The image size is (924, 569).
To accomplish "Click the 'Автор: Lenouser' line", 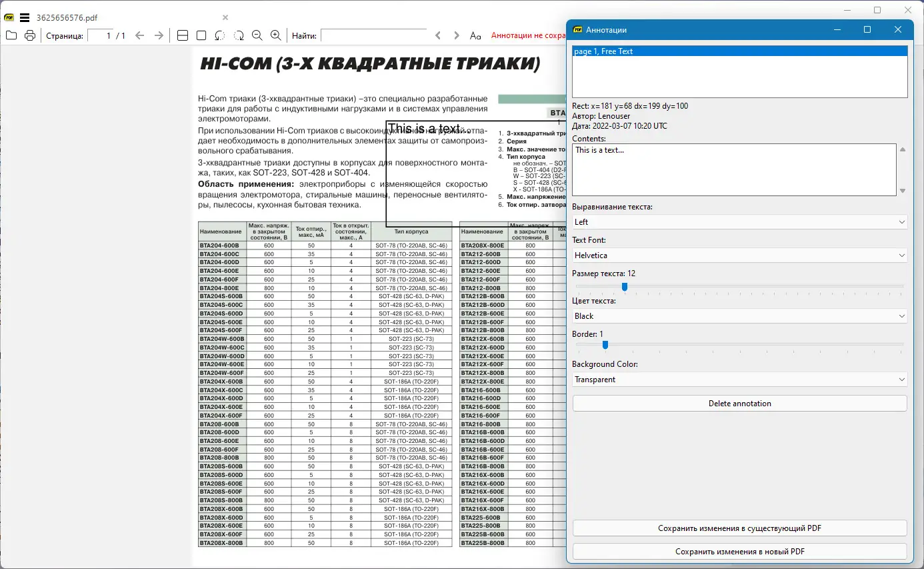I will [601, 116].
